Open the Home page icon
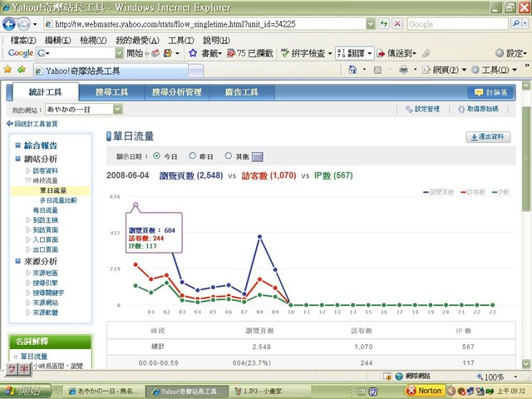This screenshot has height=399, width=532. [352, 70]
